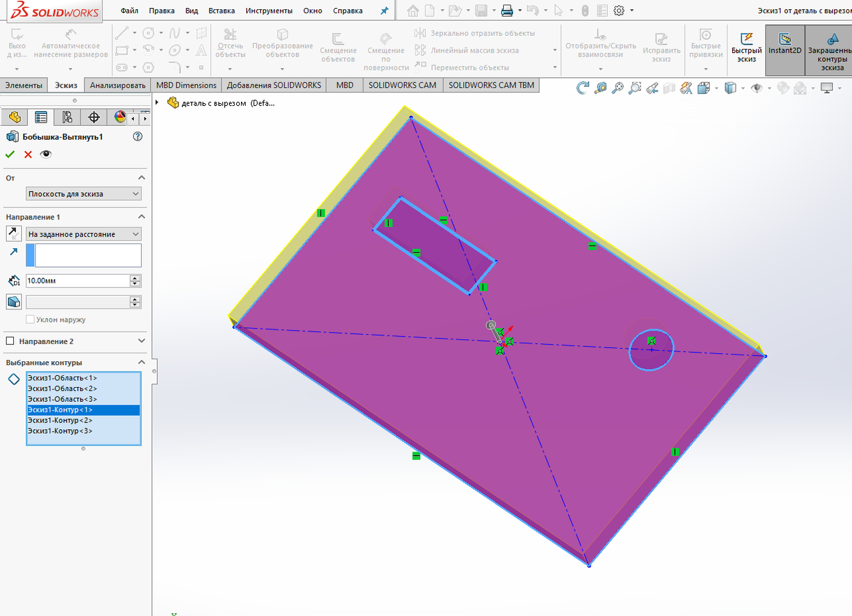
Task: Open the Правка menu
Action: point(162,11)
